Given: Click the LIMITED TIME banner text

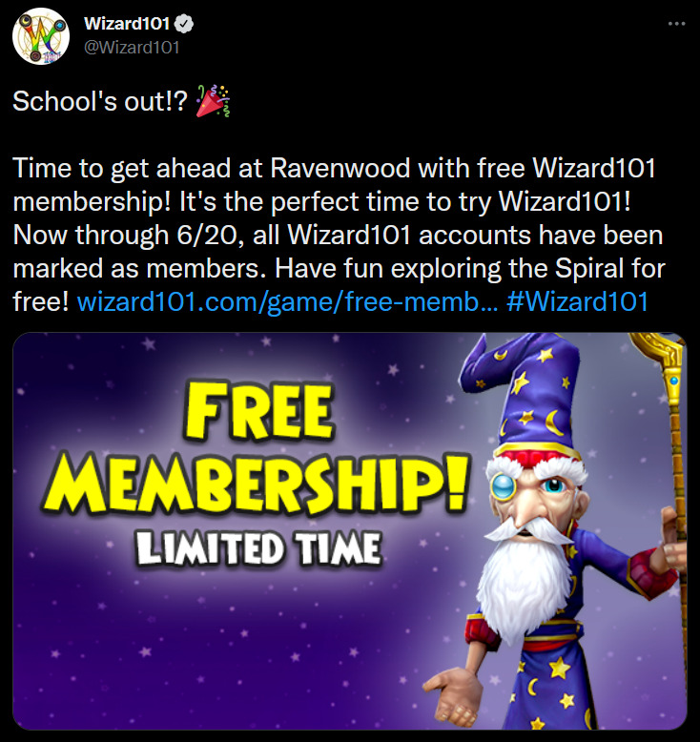Looking at the screenshot, I should pyautogui.click(x=258, y=549).
